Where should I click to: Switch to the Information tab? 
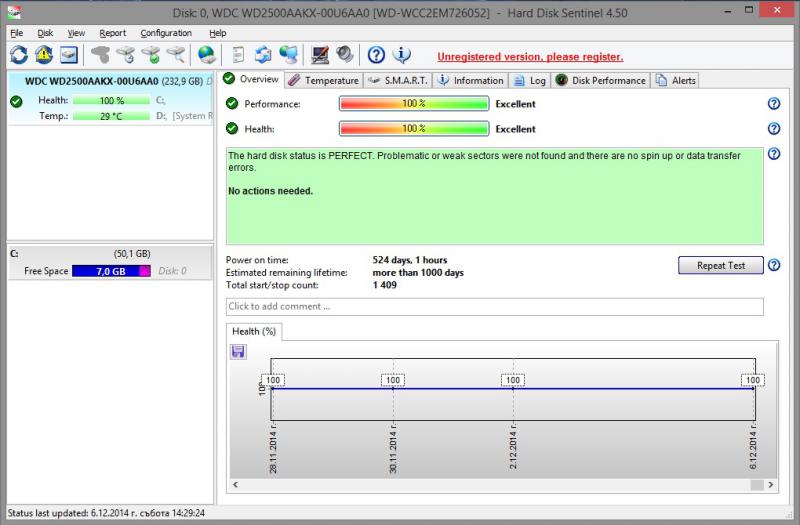click(x=470, y=81)
